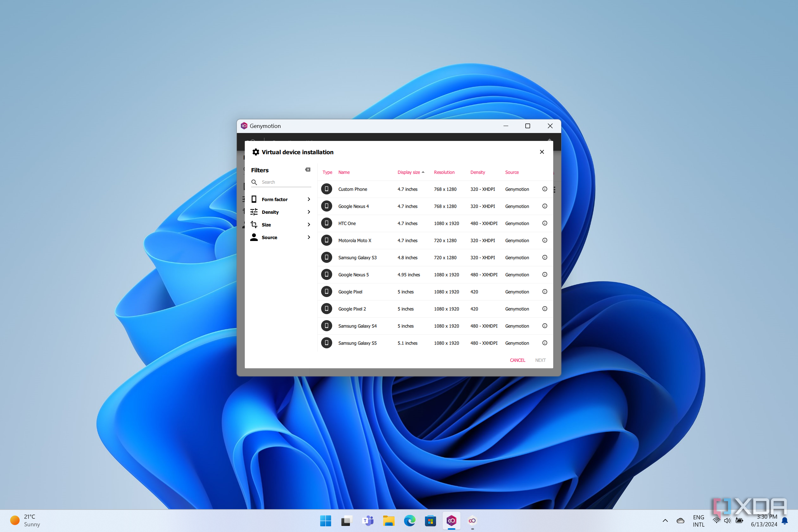The image size is (798, 532).
Task: Click the 4.8 inches display size cell
Action: coord(407,257)
